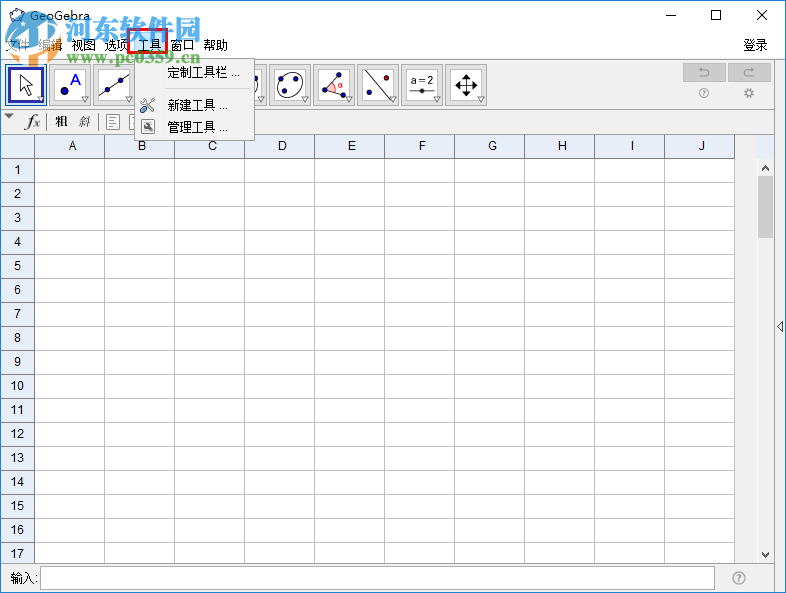
Task: Select column J header
Action: pos(700,146)
